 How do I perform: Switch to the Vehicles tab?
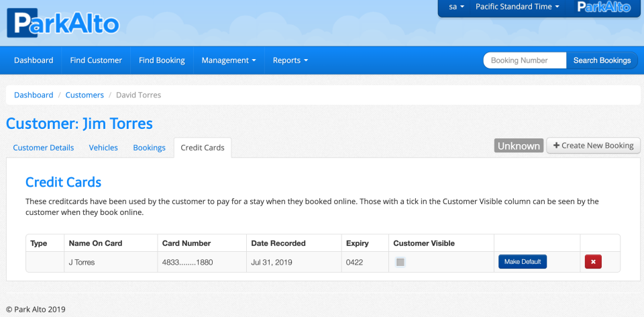pos(103,148)
